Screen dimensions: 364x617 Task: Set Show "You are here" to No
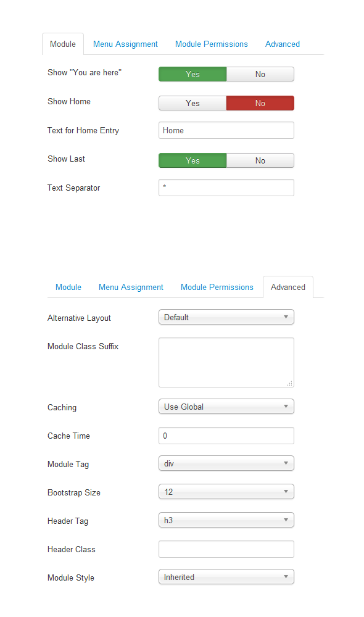[260, 74]
